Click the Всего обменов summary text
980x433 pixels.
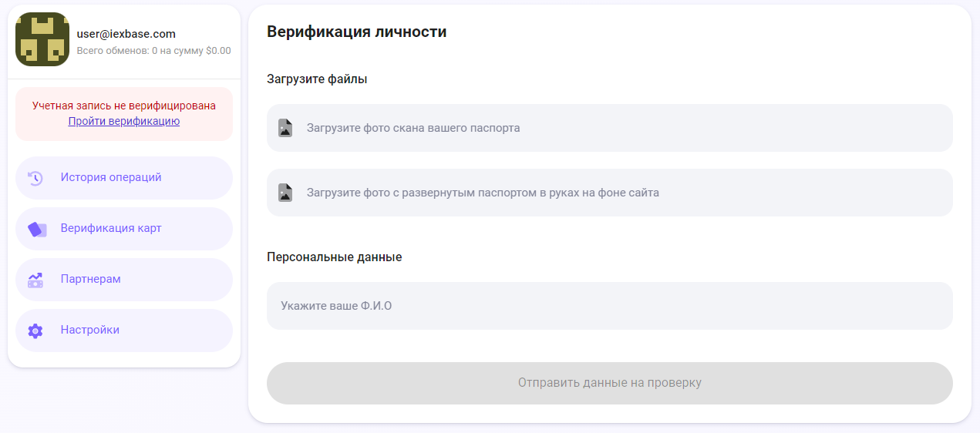(153, 51)
